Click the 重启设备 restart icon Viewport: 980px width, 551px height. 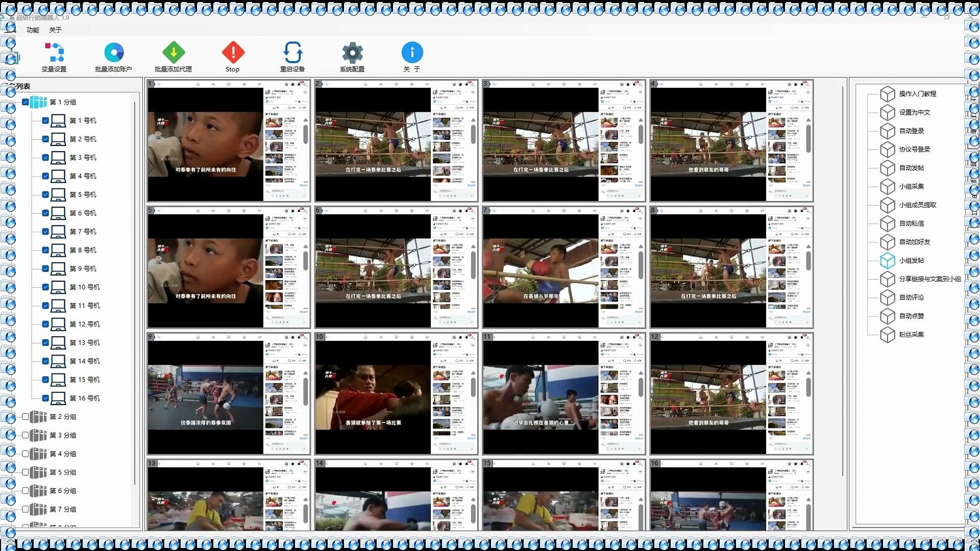(x=292, y=53)
